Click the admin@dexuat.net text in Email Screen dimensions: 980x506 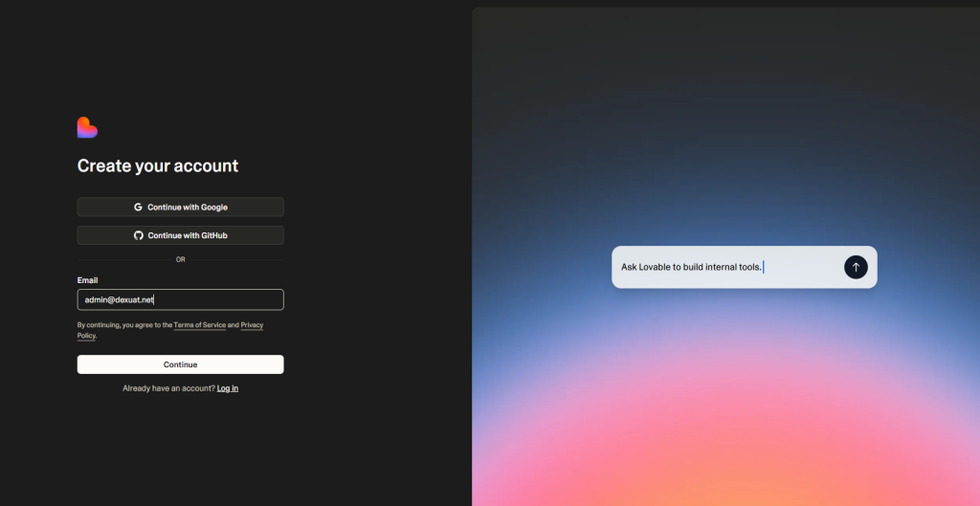[120, 299]
